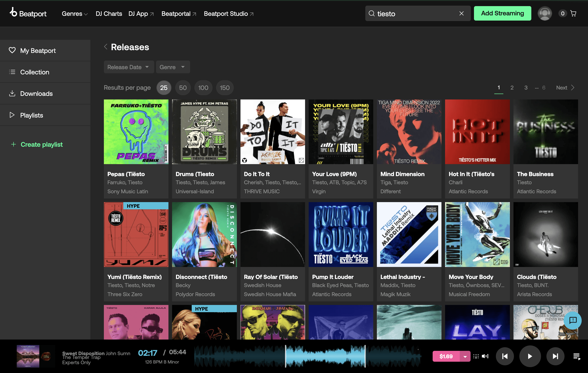Open Playlists in the sidebar
The height and width of the screenshot is (373, 588).
[x=45, y=115]
